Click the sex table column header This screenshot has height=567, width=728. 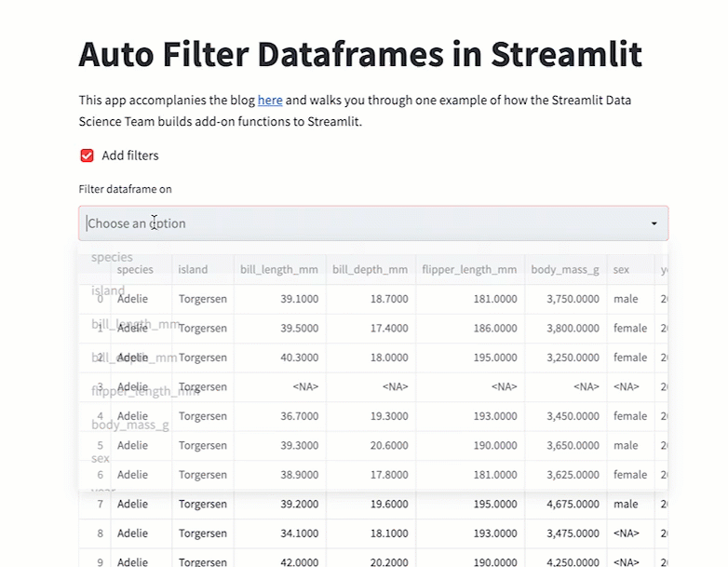coord(630,269)
